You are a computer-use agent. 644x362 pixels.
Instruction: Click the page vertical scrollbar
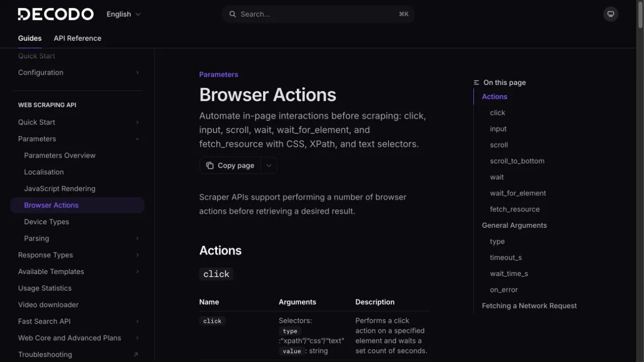pyautogui.click(x=640, y=15)
